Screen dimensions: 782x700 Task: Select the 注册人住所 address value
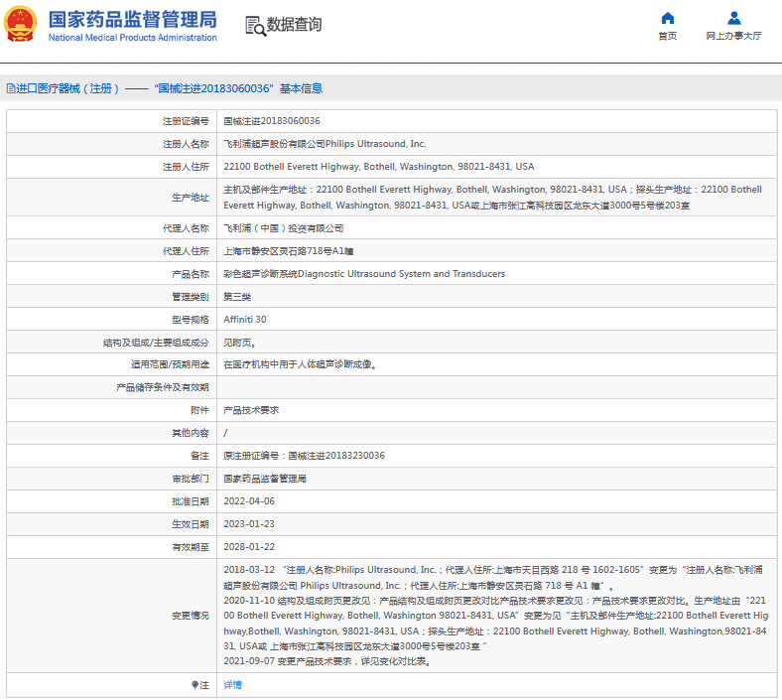(x=378, y=167)
